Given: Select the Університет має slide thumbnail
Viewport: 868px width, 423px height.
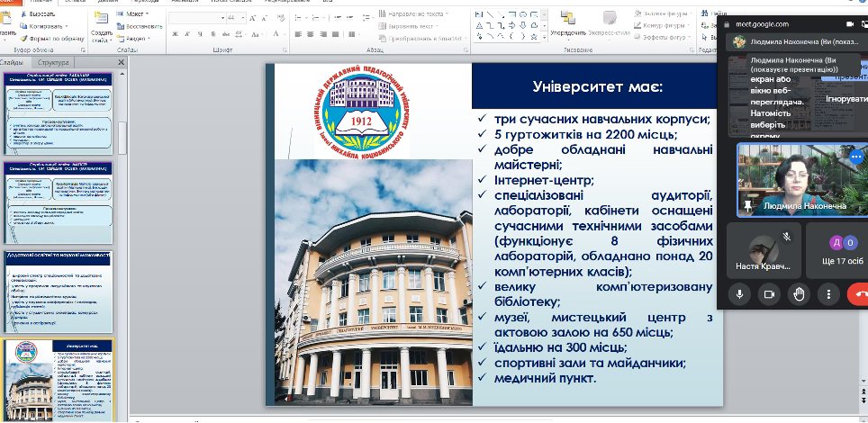Looking at the screenshot, I should click(59, 381).
